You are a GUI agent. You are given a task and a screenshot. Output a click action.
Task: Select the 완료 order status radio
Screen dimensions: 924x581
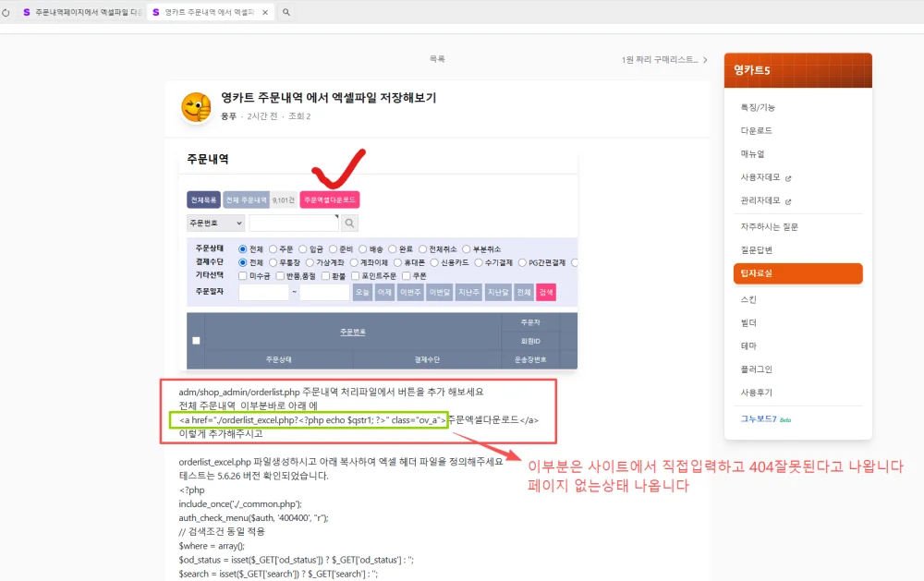tap(393, 249)
